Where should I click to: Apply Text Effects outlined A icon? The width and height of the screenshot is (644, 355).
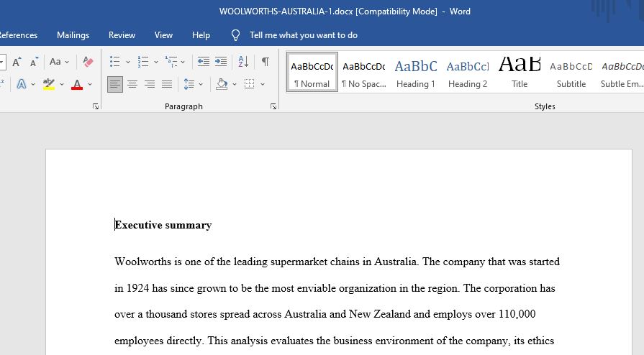pyautogui.click(x=22, y=84)
